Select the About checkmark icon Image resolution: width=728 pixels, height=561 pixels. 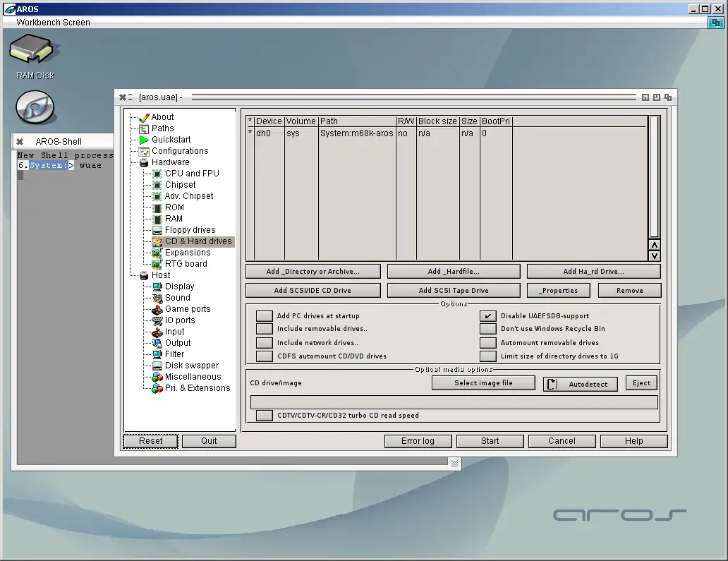coord(144,118)
